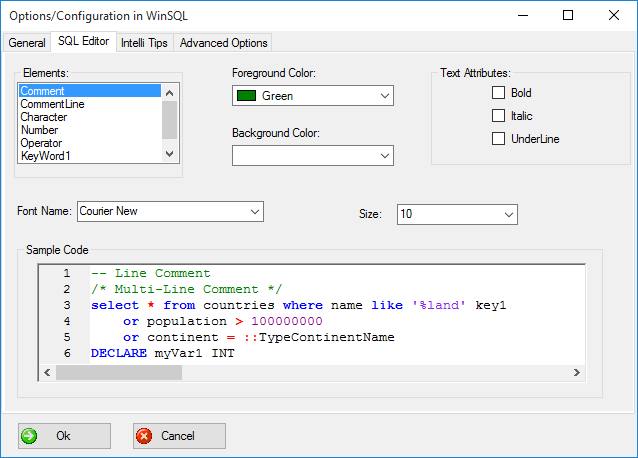
Task: Click the green checkmark icon on Ok
Action: [x=30, y=436]
